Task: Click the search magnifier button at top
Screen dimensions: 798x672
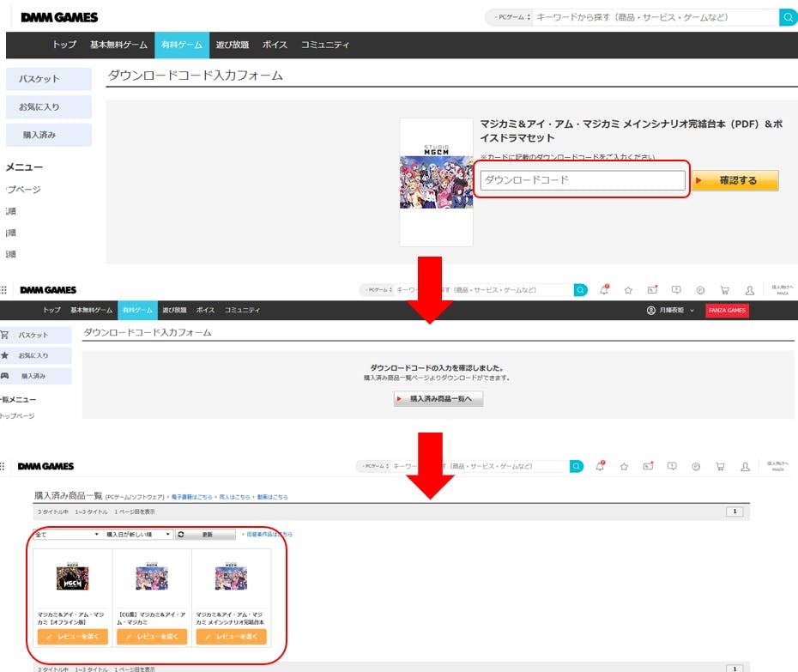Action: [x=788, y=17]
